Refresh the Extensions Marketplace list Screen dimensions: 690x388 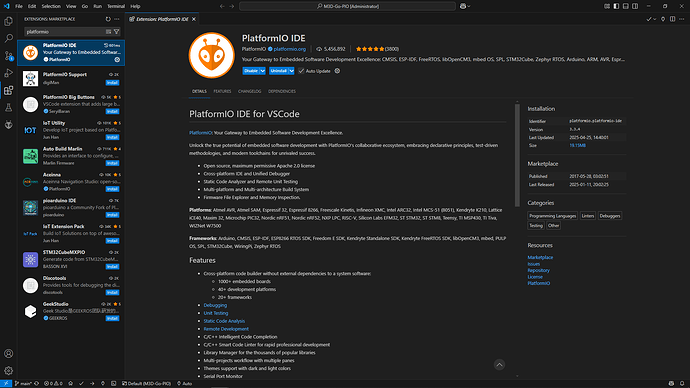coord(108,19)
